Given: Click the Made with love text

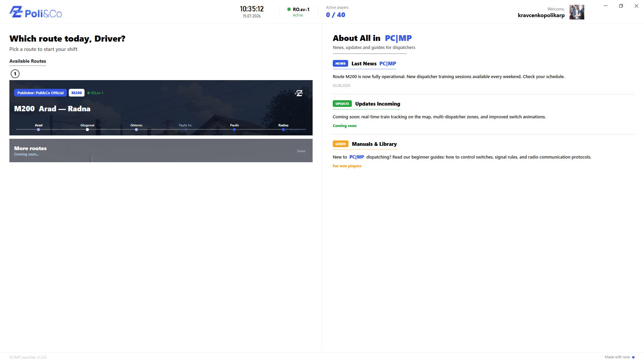Looking at the screenshot, I should pos(617,357).
